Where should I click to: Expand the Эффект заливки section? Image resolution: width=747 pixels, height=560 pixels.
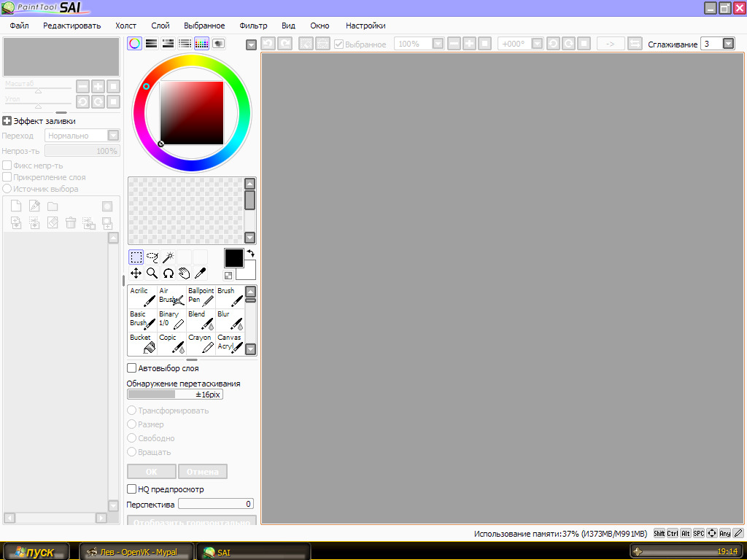(x=7, y=122)
